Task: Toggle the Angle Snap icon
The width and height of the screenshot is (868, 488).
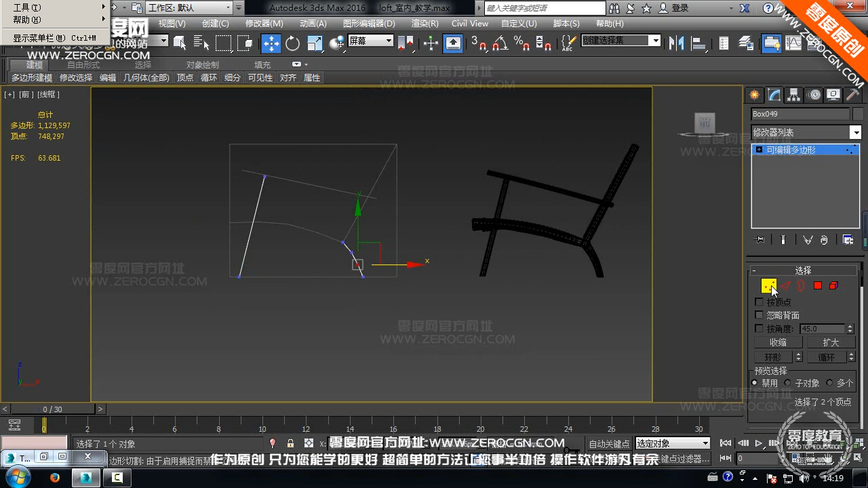Action: point(500,43)
